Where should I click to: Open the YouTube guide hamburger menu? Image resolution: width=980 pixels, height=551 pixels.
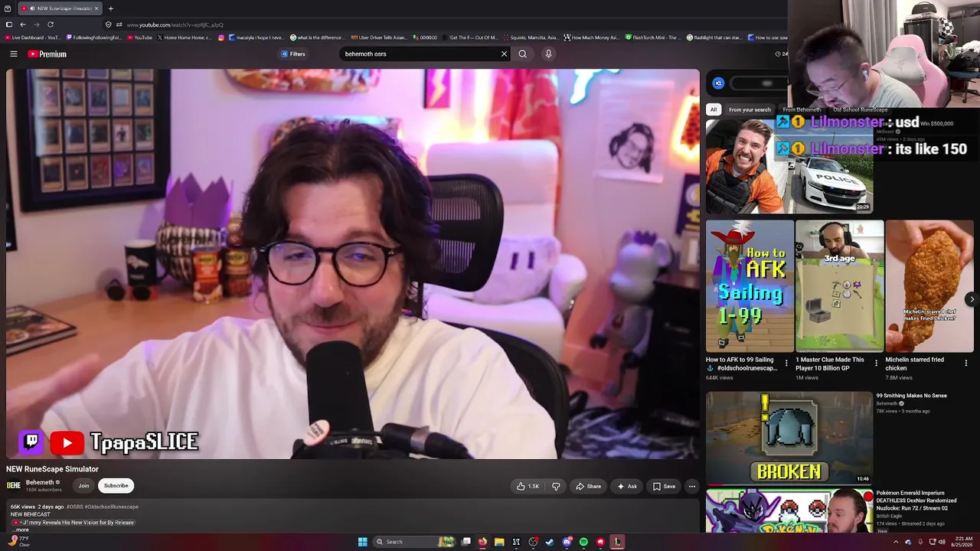point(14,54)
